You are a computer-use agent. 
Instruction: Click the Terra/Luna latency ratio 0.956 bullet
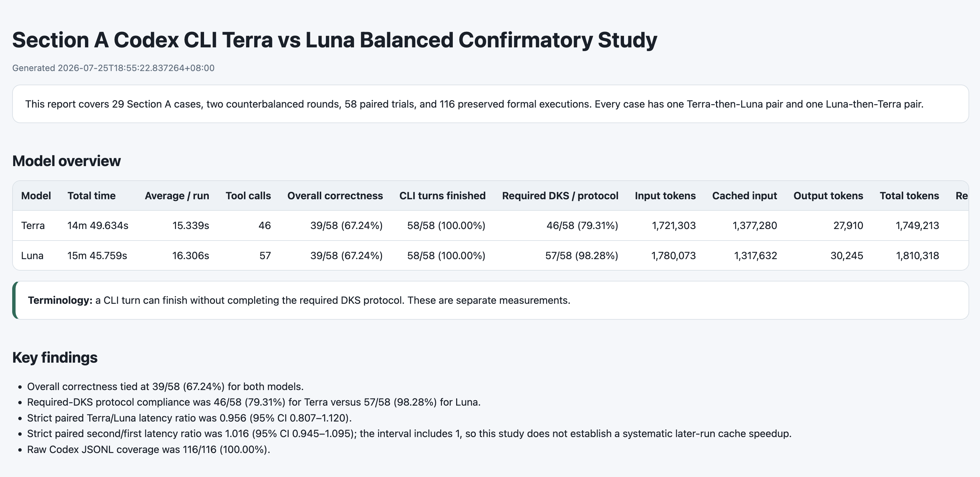click(189, 418)
